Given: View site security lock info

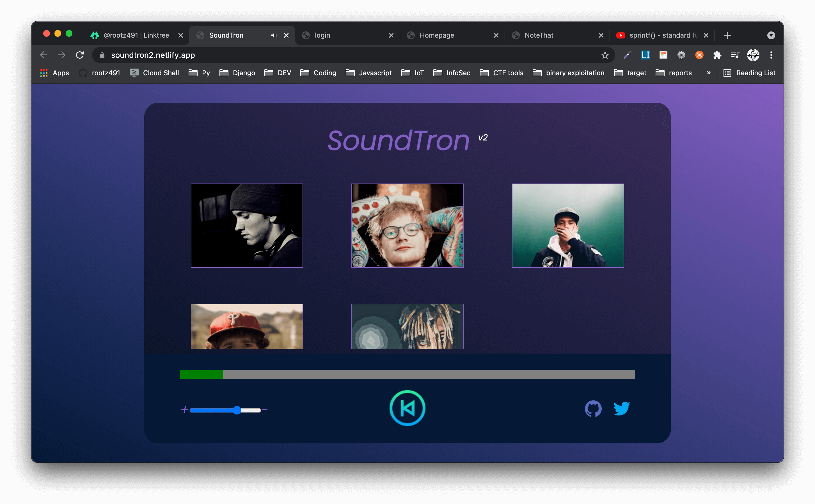Looking at the screenshot, I should click(x=102, y=55).
